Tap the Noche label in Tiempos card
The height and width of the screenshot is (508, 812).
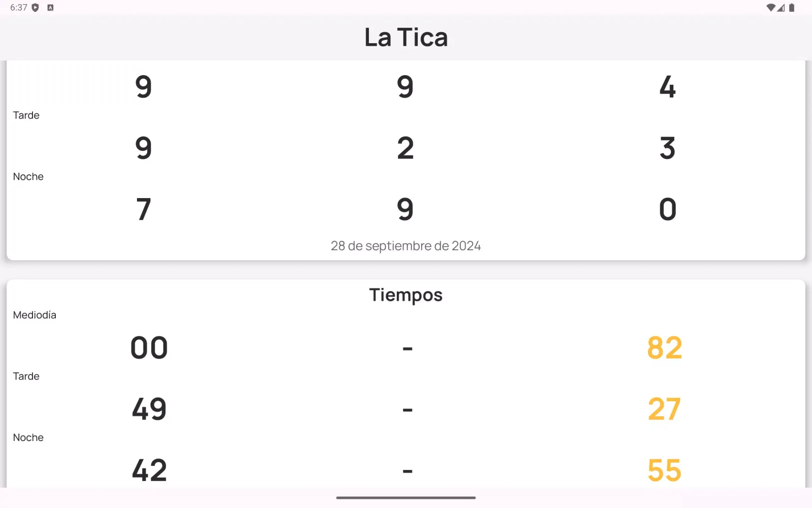point(28,437)
